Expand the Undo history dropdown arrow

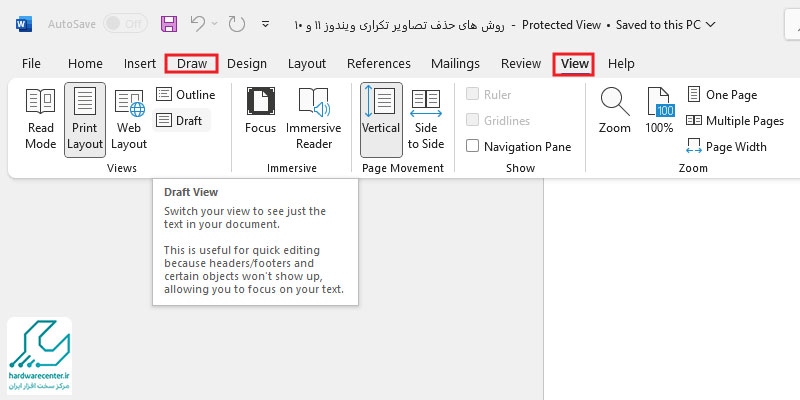(214, 24)
